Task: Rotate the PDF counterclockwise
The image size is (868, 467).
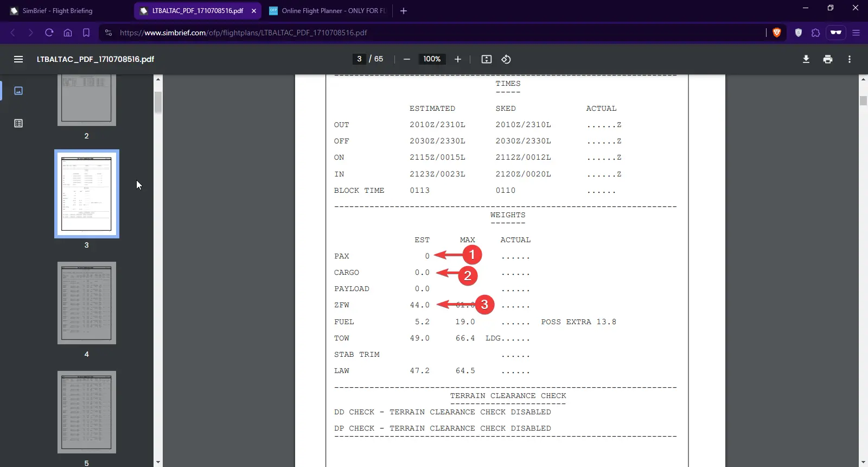Action: point(506,59)
